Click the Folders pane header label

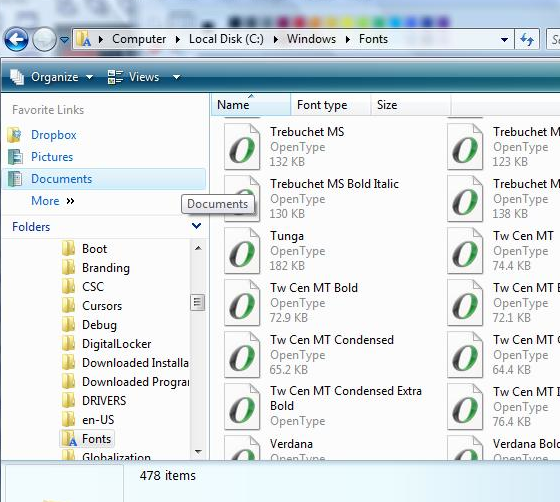tap(31, 227)
